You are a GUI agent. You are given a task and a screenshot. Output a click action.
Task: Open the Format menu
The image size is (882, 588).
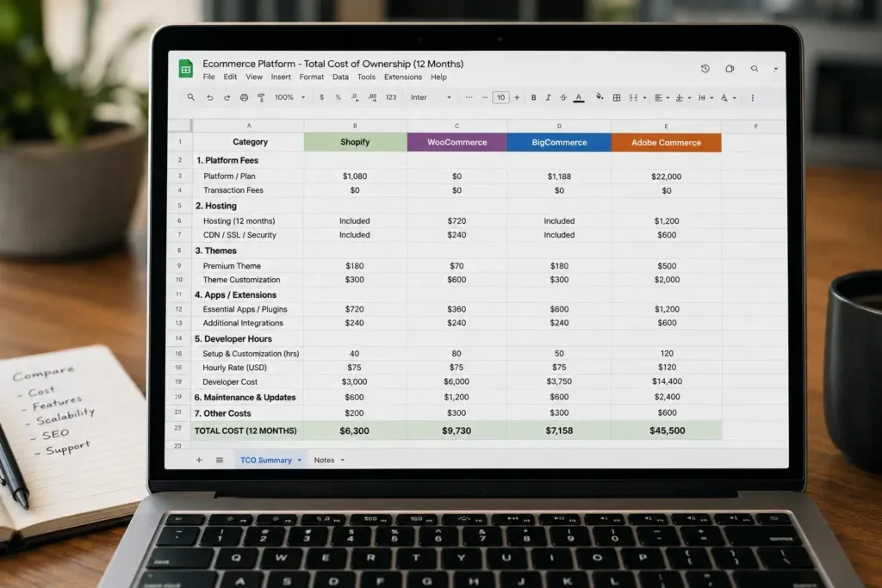[312, 77]
